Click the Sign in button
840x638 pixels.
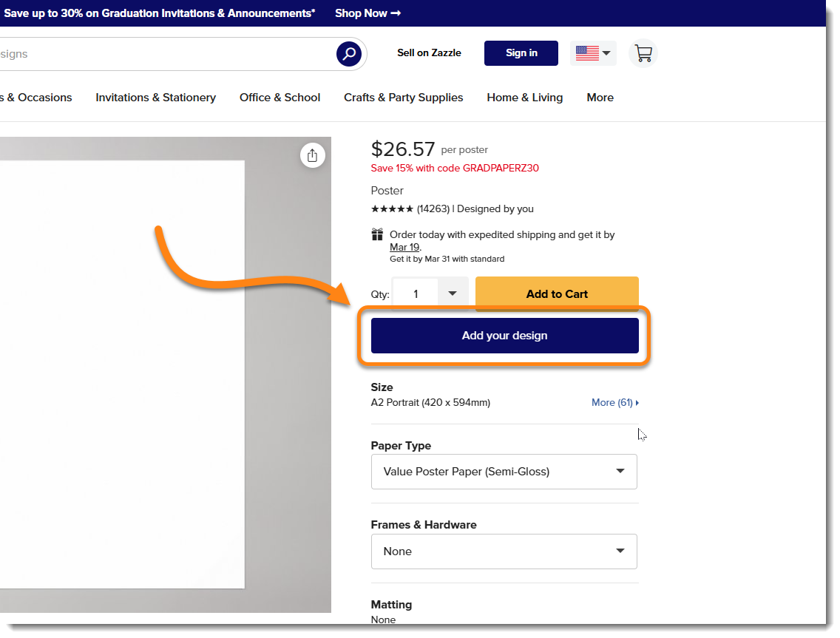pyautogui.click(x=521, y=53)
